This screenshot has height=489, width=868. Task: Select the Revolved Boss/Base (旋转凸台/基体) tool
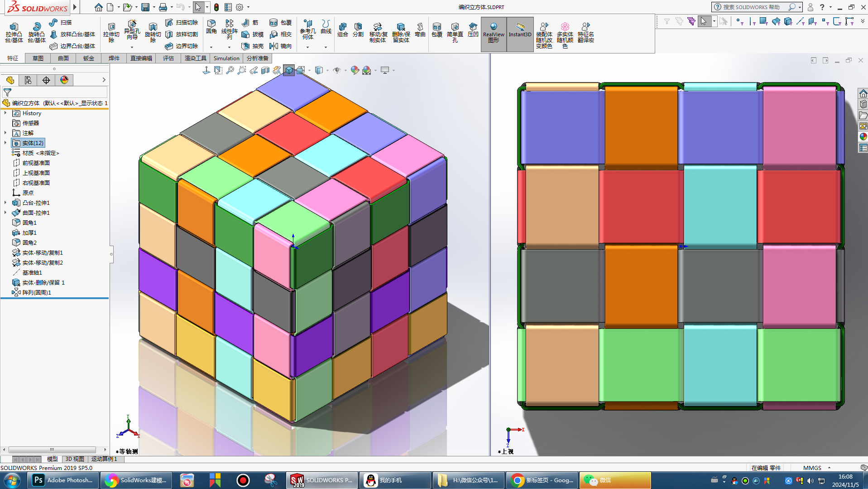point(37,33)
